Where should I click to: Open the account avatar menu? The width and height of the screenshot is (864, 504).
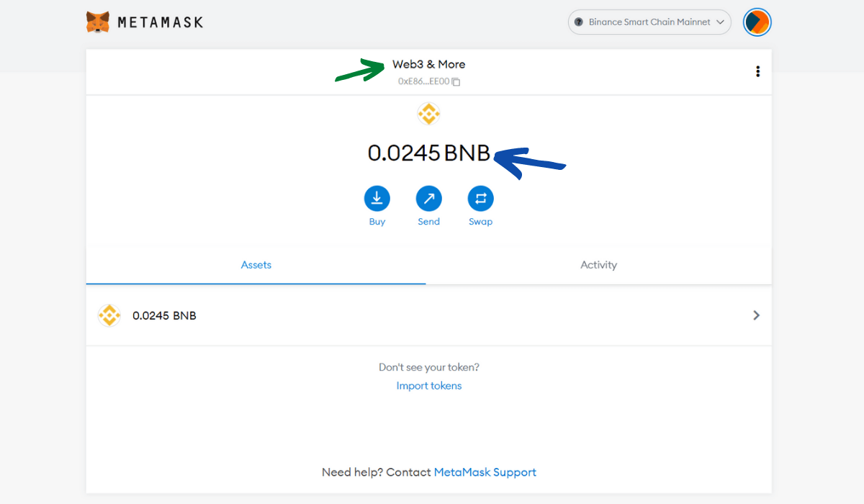point(757,22)
